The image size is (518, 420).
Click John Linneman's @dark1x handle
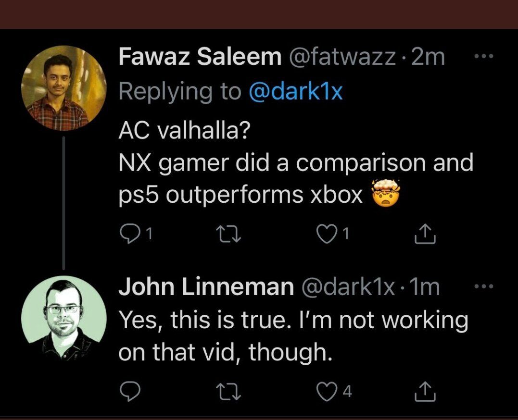(x=348, y=287)
